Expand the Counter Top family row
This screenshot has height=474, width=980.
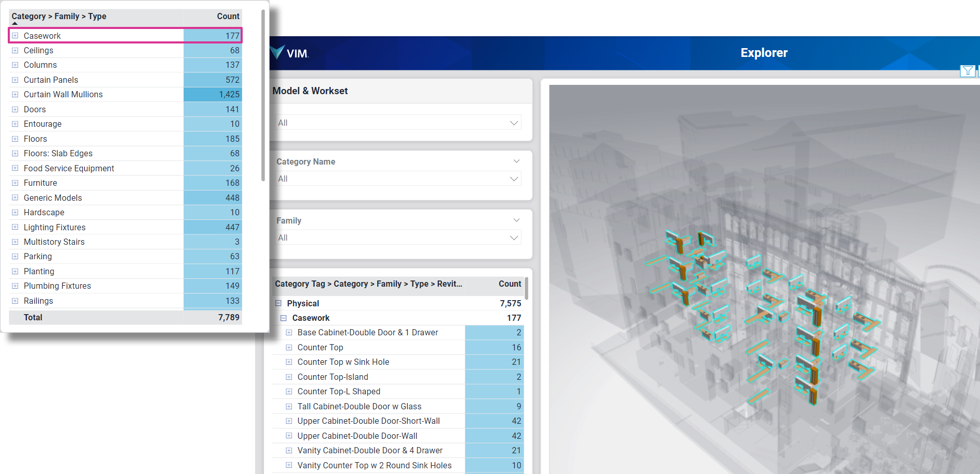289,347
